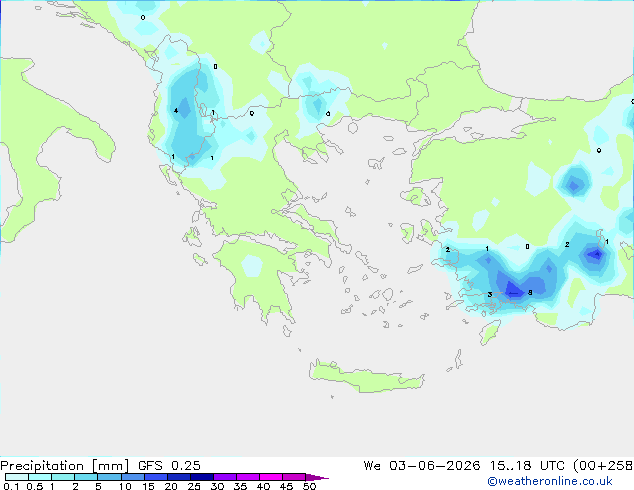Select the 5–10 mm legend color box
The width and height of the screenshot is (634, 490).
coord(109,477)
